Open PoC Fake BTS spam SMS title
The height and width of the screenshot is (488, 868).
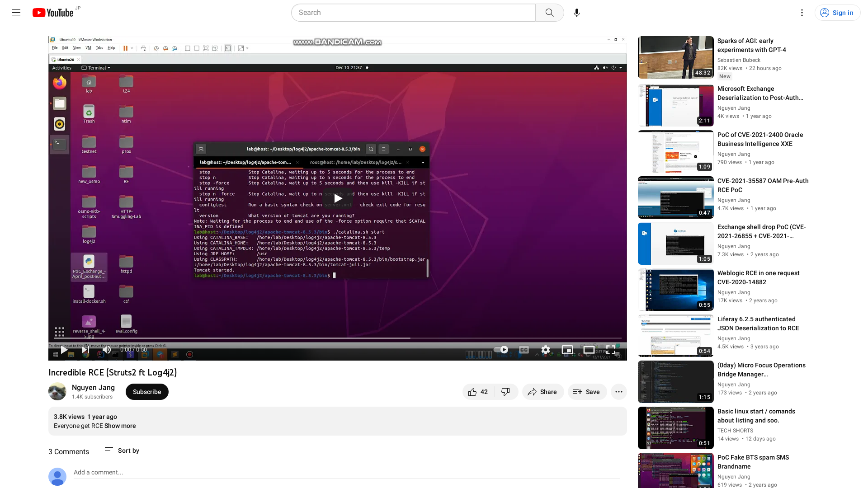(753, 462)
